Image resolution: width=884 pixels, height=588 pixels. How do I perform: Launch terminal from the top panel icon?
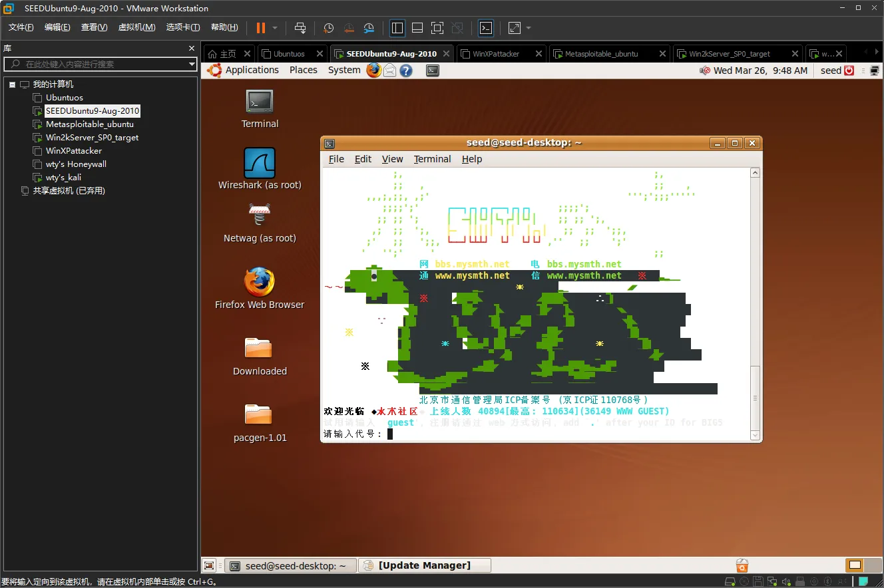pyautogui.click(x=433, y=70)
